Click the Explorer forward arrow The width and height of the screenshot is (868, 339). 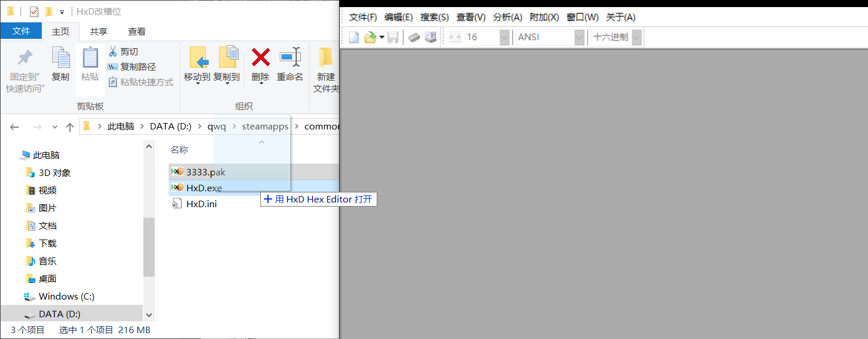tap(36, 127)
